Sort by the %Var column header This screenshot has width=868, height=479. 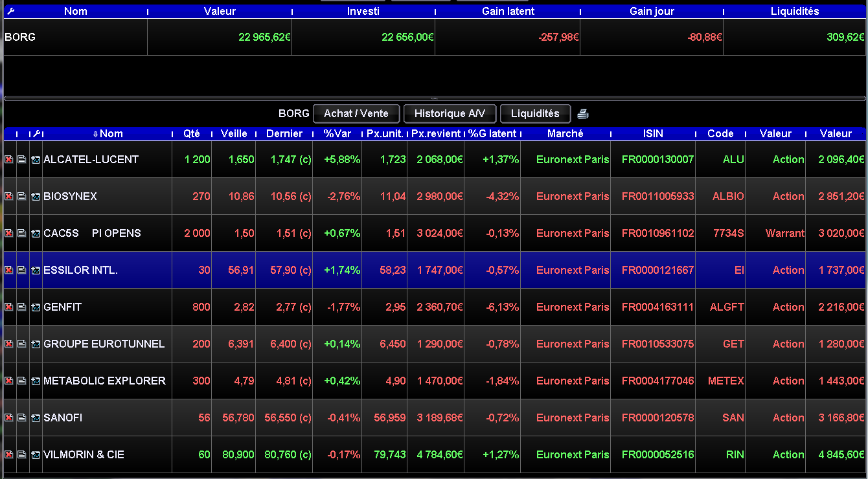click(337, 133)
